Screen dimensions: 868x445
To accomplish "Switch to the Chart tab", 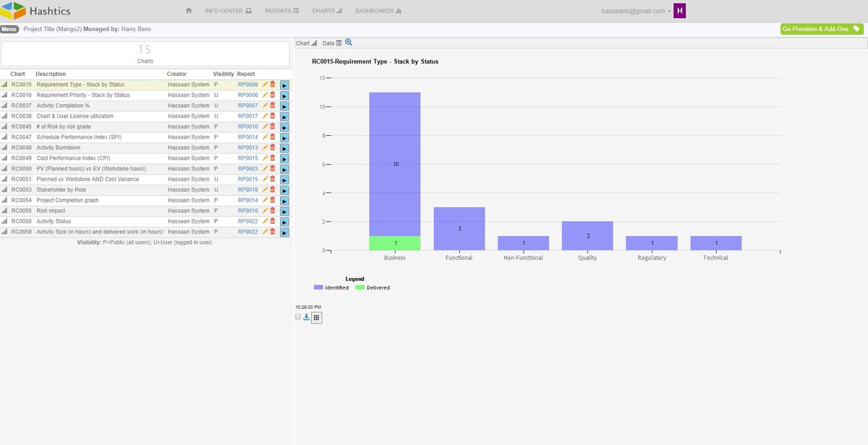I will 306,43.
